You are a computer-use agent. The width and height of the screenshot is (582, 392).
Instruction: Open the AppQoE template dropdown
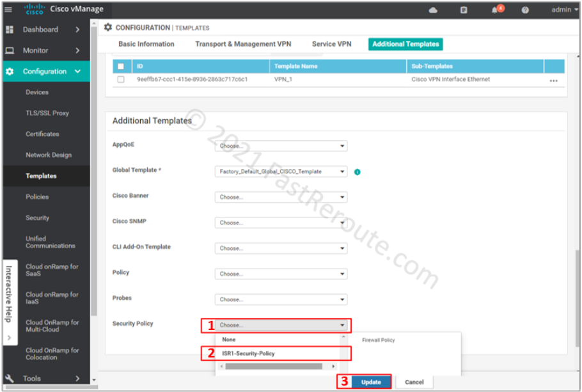(280, 146)
